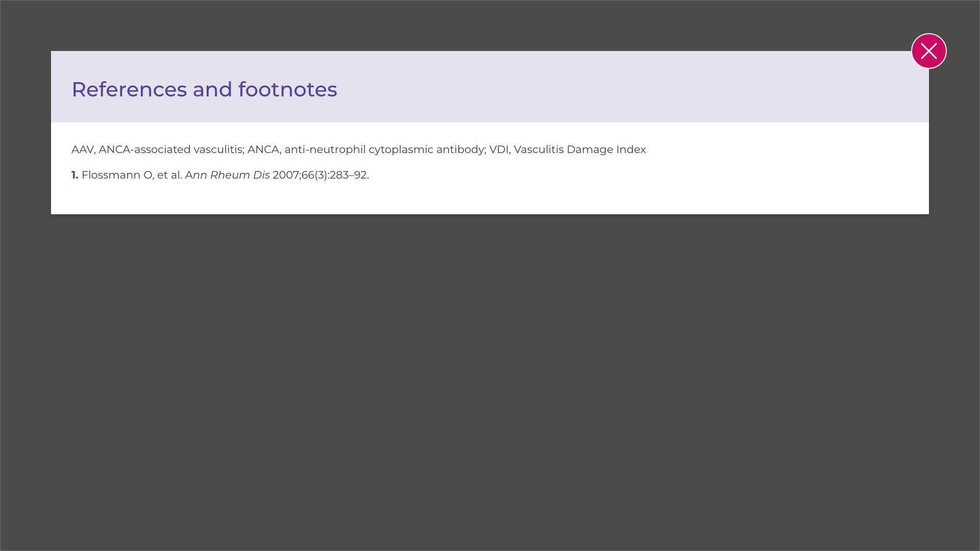Click the '2007;66(3):283–92' citation details
Viewport: 980px width, 551px height.
click(x=320, y=175)
